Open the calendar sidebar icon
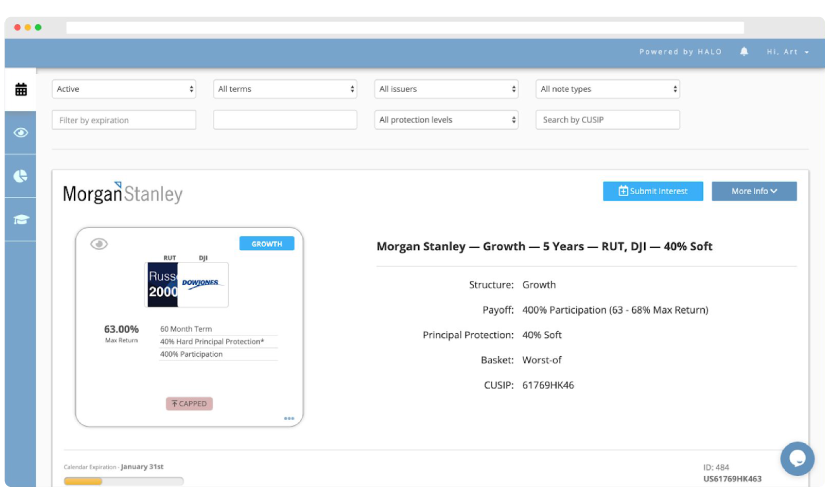Image resolution: width=830 pixels, height=494 pixels. click(21, 89)
